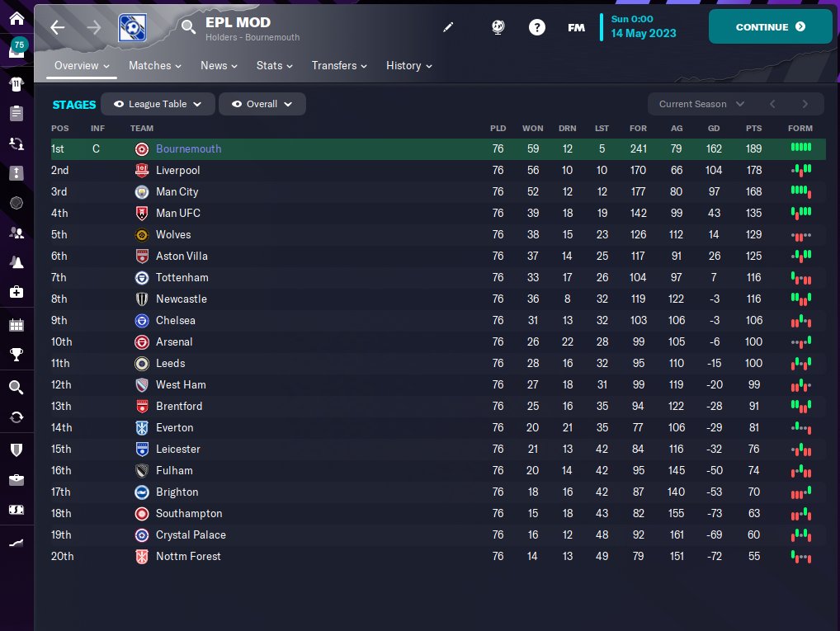Open the League Table view dropdown
This screenshot has height=631, width=840.
pyautogui.click(x=158, y=104)
